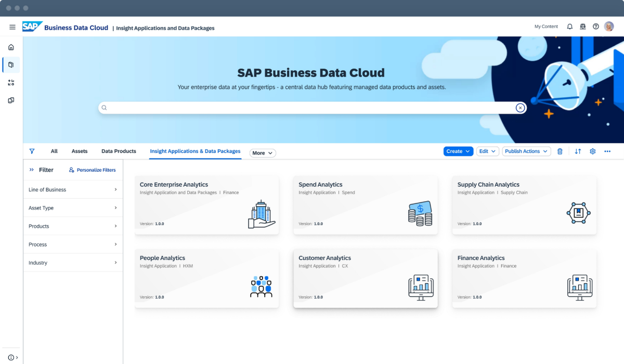The height and width of the screenshot is (364, 624).
Task: Click the Home icon in sidebar
Action: (x=11, y=47)
